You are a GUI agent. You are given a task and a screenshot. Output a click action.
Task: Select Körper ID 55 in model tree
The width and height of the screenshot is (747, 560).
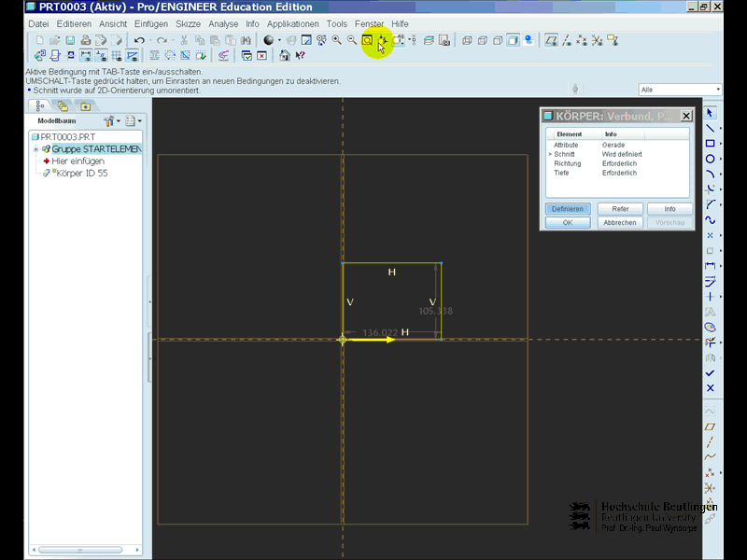click(x=81, y=174)
